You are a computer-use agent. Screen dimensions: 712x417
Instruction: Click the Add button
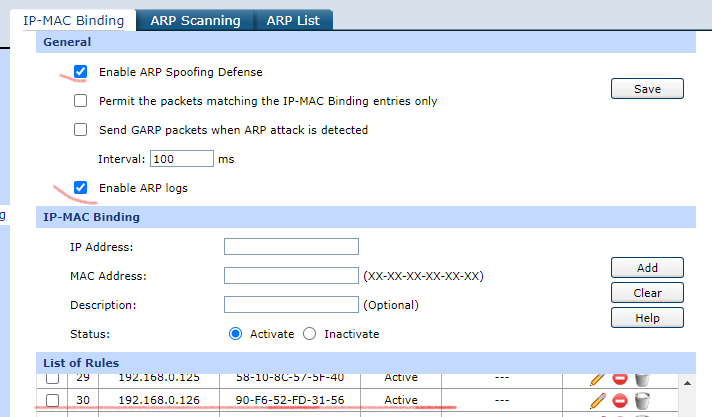point(647,268)
